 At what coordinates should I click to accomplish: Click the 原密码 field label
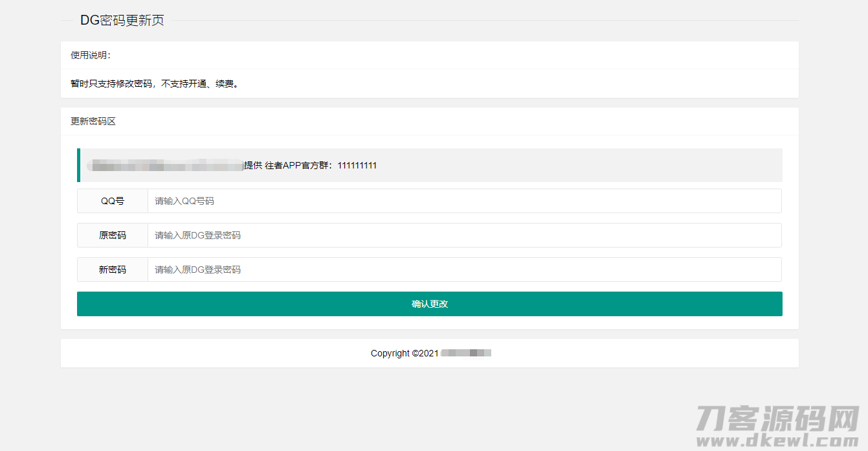click(x=111, y=235)
